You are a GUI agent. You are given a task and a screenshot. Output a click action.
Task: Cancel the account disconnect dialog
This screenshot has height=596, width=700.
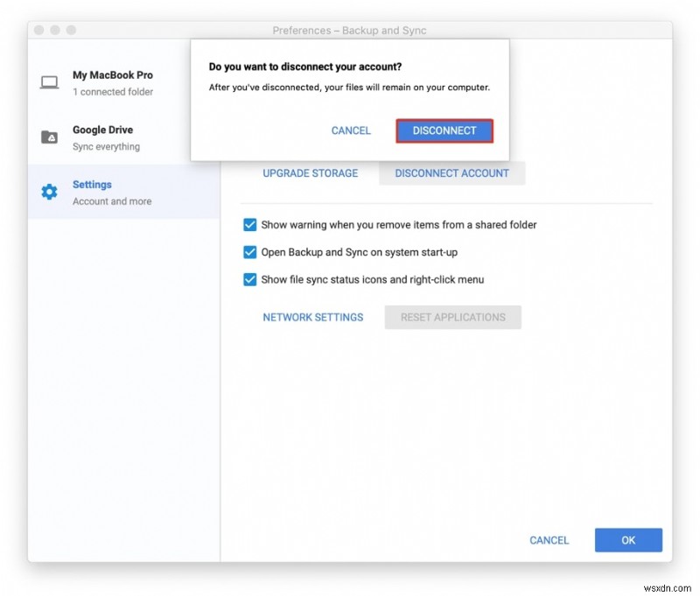(350, 130)
